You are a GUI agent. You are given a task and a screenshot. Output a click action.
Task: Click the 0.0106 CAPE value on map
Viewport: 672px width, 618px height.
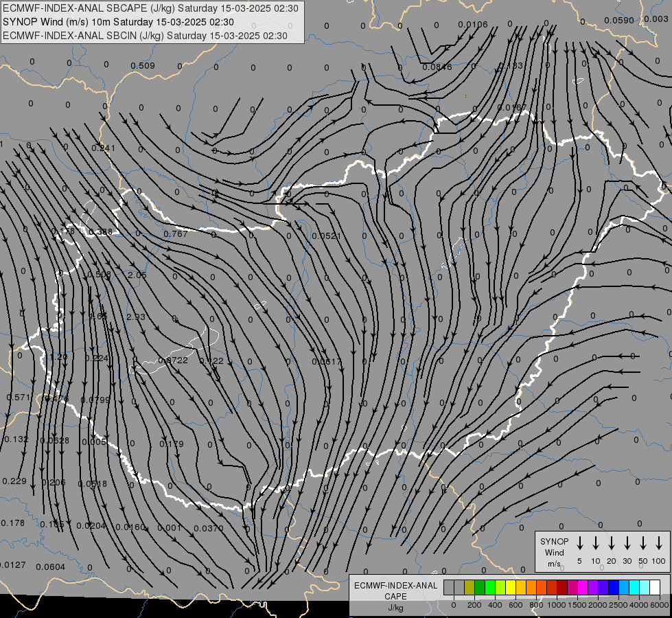coord(473,25)
